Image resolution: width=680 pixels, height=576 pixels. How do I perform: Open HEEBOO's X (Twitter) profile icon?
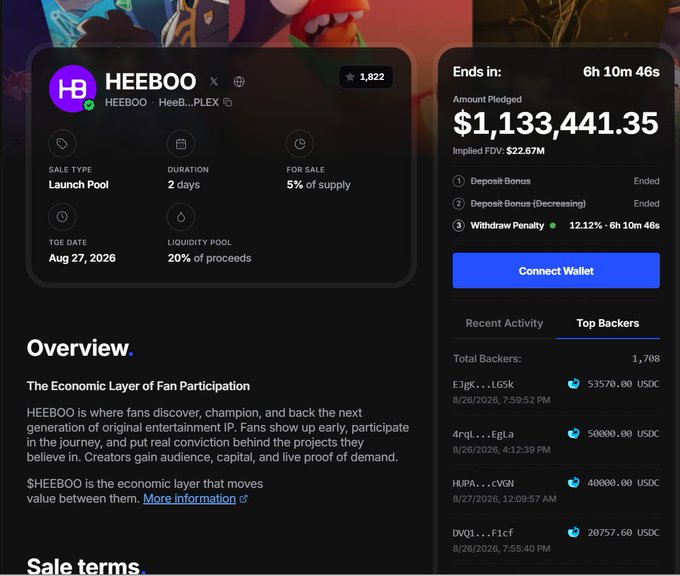point(214,82)
